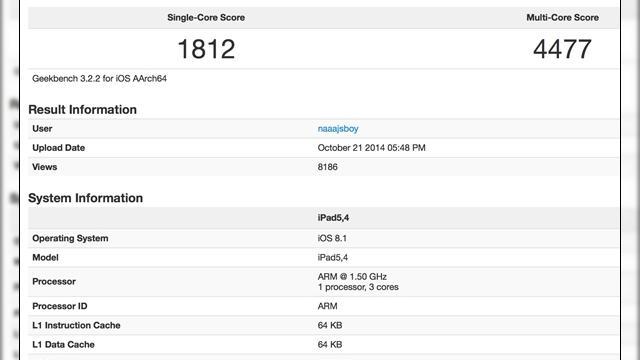
Task: Click the Single-Core Score header
Action: 206,18
